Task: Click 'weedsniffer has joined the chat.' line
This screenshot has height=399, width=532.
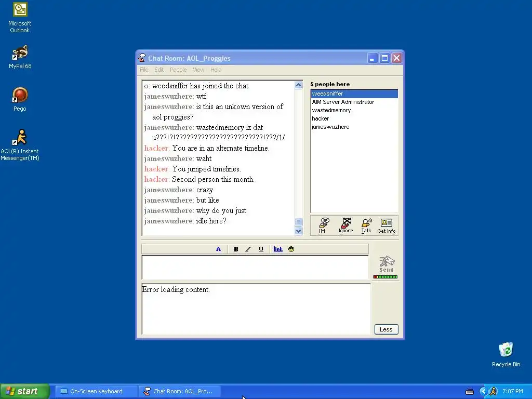Action: [201, 86]
